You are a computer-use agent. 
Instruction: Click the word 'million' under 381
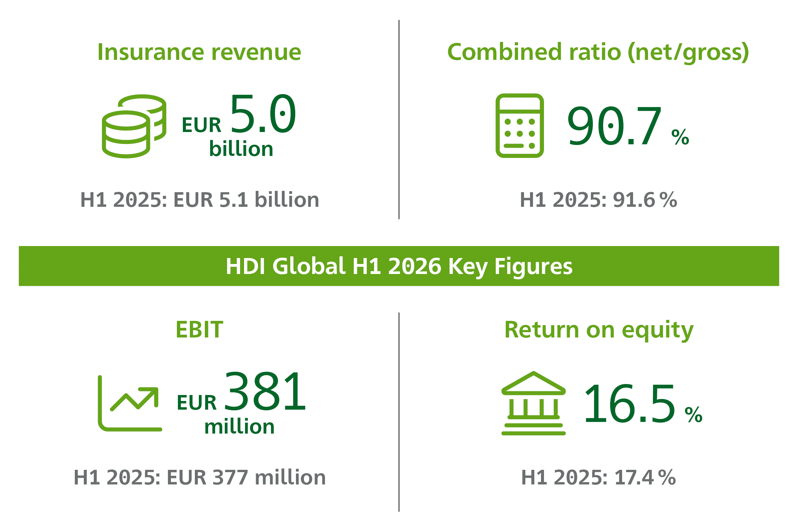pos(239,427)
